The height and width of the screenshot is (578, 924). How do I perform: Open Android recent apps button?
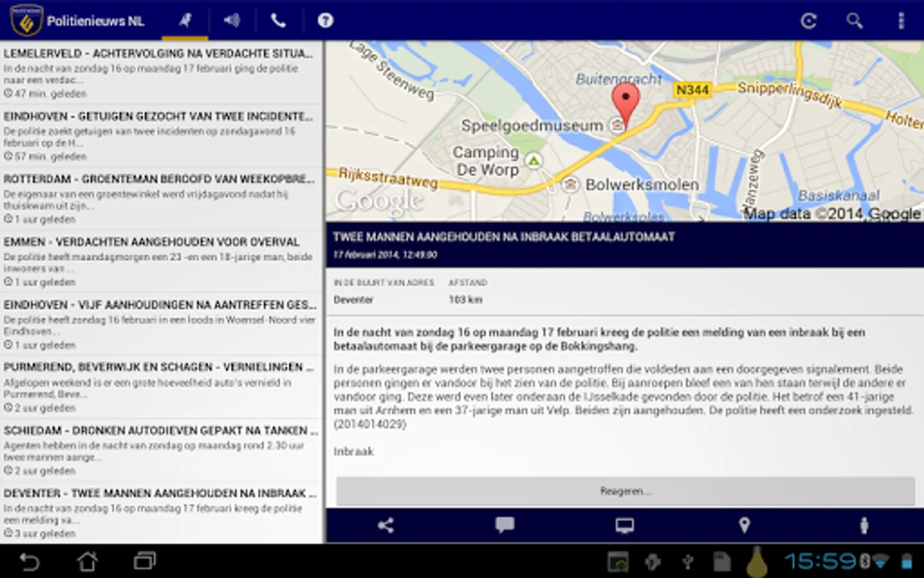click(x=145, y=561)
